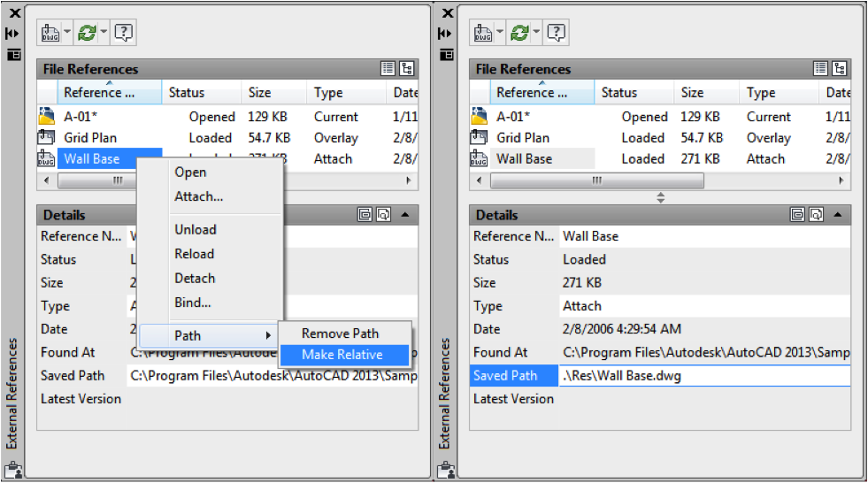Collapse right Details panel with arrow
The image size is (868, 483).
click(838, 215)
